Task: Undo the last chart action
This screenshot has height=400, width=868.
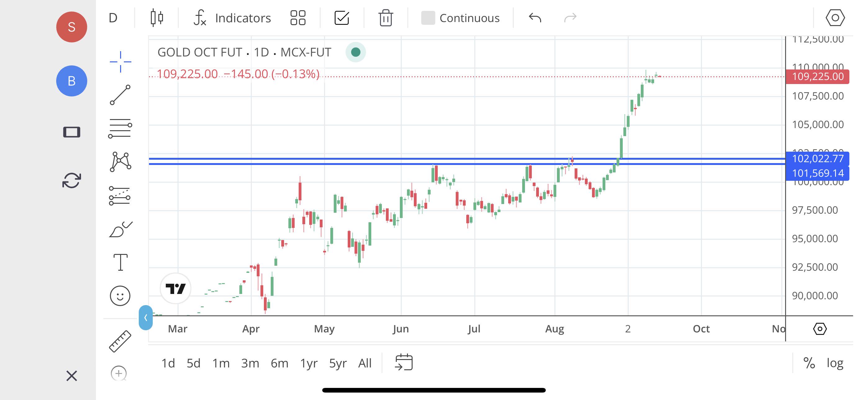Action: click(x=535, y=17)
